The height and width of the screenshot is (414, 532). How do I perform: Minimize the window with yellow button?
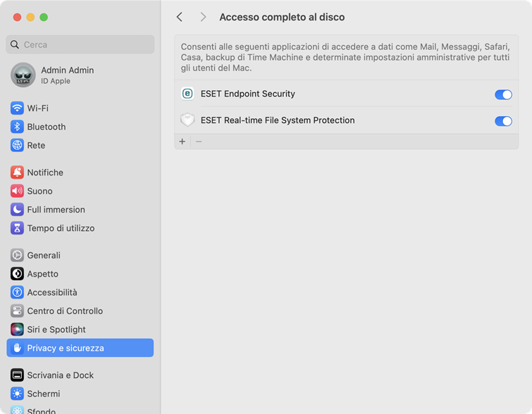coord(30,17)
